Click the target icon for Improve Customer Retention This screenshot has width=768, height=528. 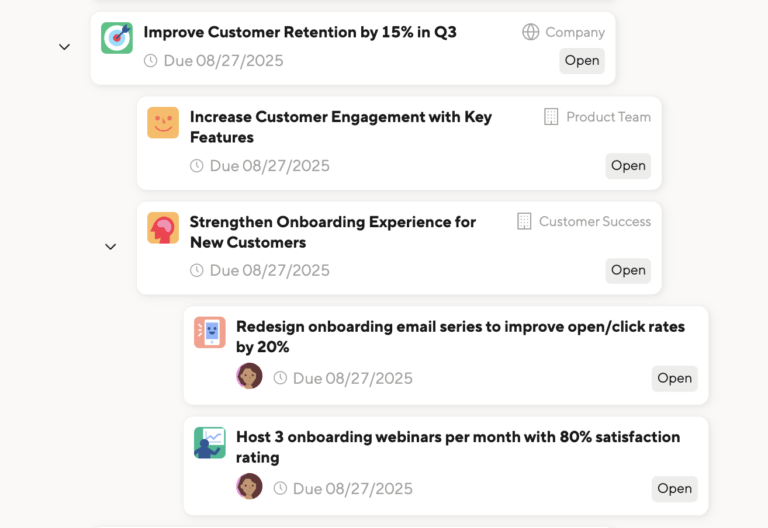click(117, 38)
